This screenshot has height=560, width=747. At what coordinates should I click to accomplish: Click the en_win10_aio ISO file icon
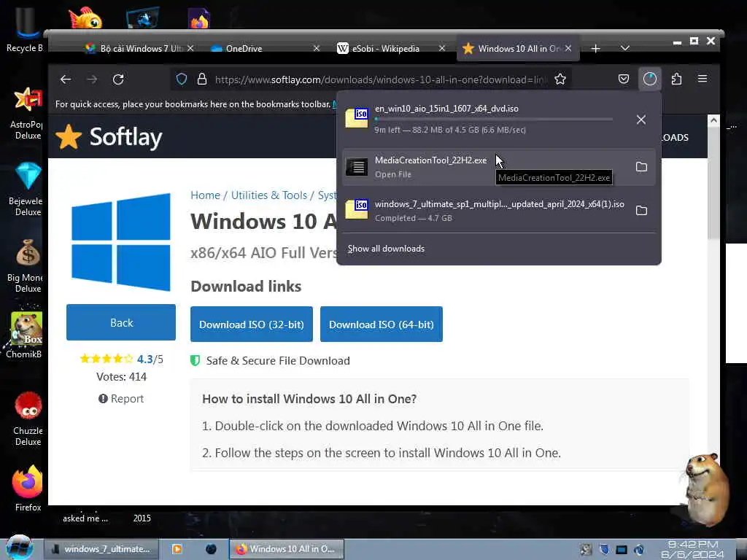tap(357, 119)
